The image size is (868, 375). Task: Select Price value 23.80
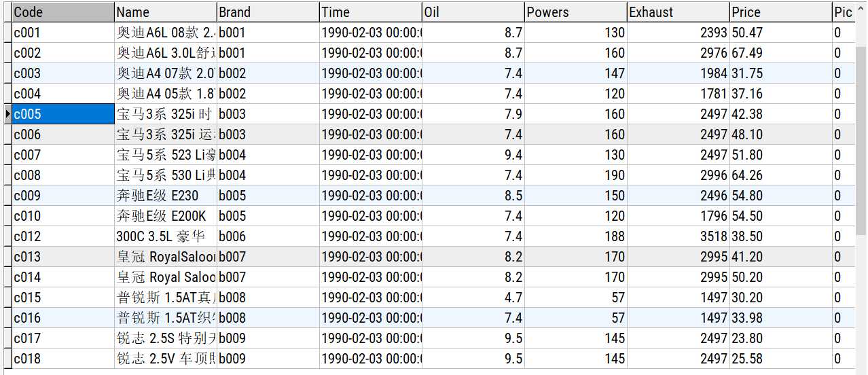pos(781,338)
